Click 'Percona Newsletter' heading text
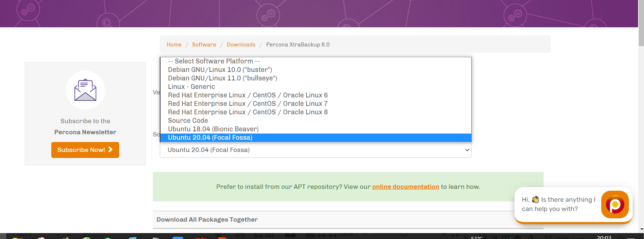This screenshot has height=239, width=644. [x=85, y=132]
